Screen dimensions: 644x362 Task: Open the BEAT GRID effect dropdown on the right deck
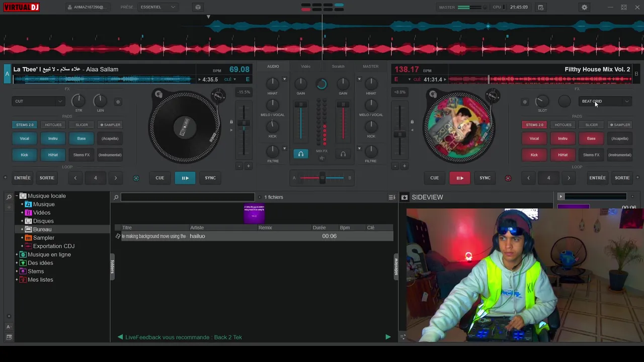pyautogui.click(x=605, y=101)
